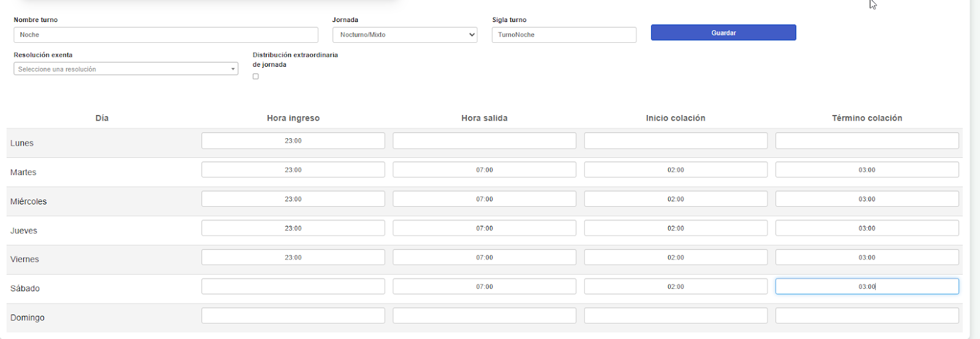Select Domingo Hora ingreso field
Screen dimensions: 980x339
293,316
